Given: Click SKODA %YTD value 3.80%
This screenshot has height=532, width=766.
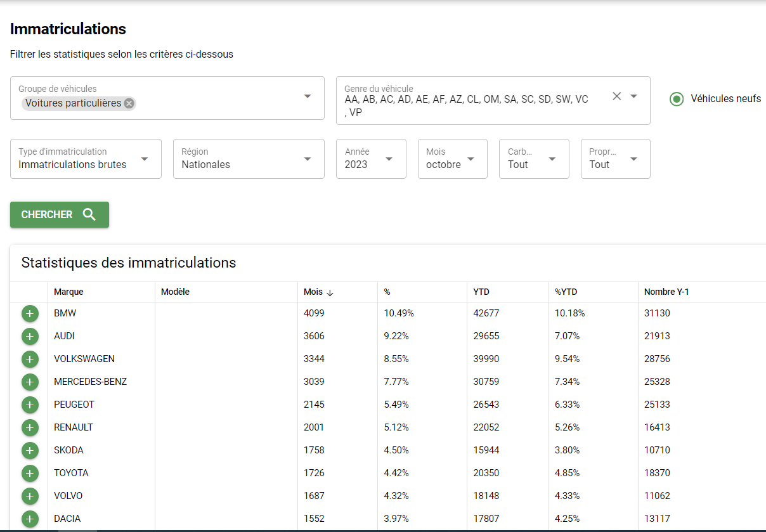Looking at the screenshot, I should [x=568, y=450].
